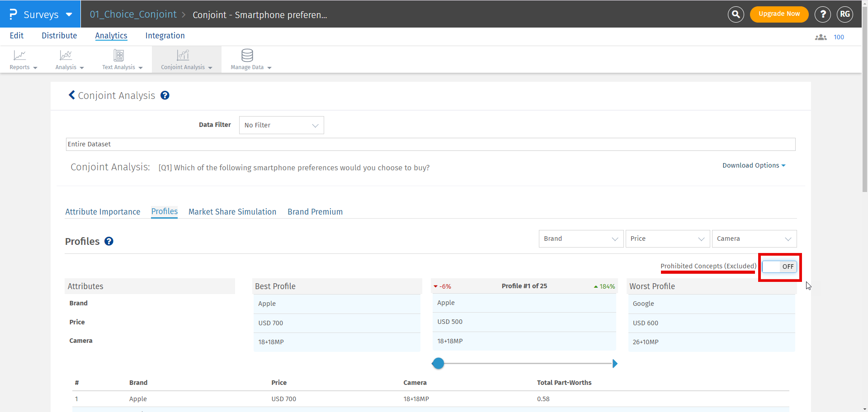
Task: Click the respondents count people icon
Action: 821,37
